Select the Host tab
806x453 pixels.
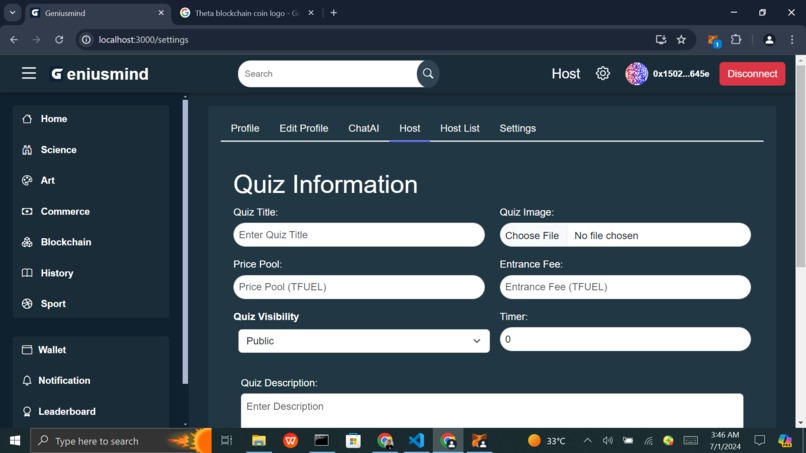(x=410, y=129)
